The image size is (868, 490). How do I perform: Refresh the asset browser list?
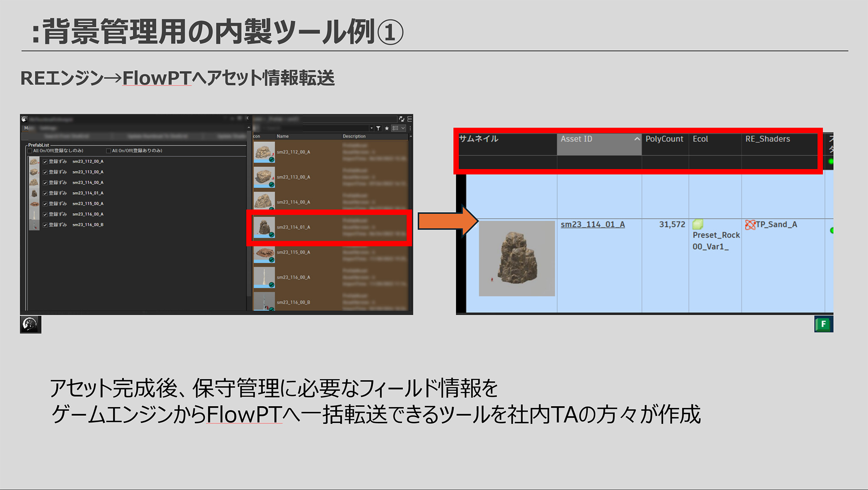401,119
